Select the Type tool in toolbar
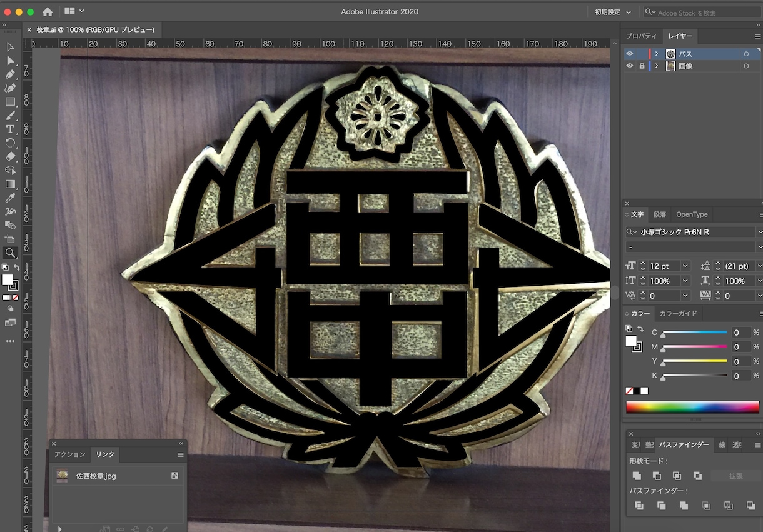The image size is (763, 532). click(10, 129)
